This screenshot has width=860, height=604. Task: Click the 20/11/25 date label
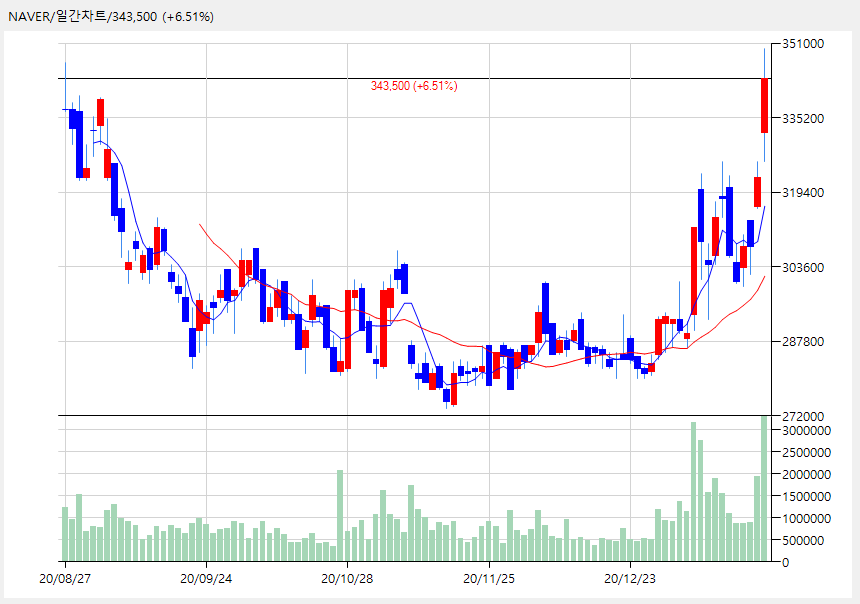(x=489, y=579)
